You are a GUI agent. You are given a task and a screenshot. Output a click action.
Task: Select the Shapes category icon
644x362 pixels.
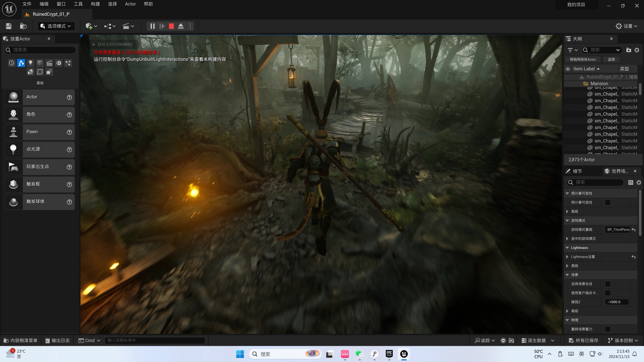coord(40,63)
